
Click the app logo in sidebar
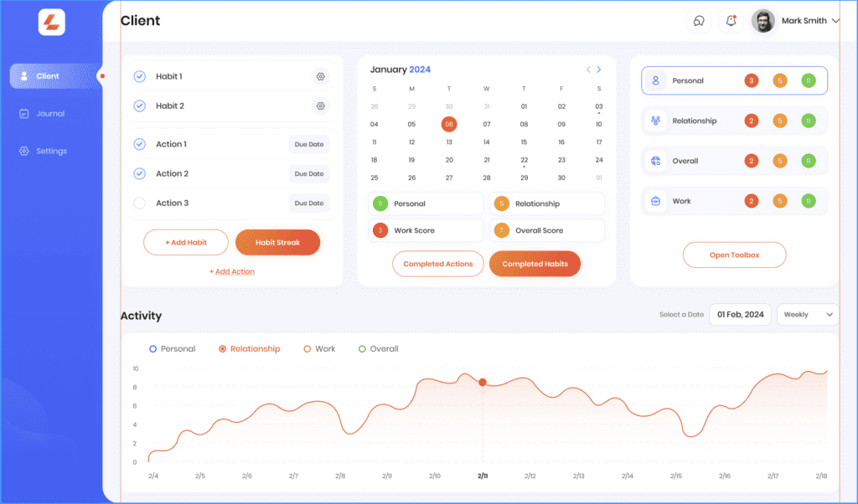(51, 22)
